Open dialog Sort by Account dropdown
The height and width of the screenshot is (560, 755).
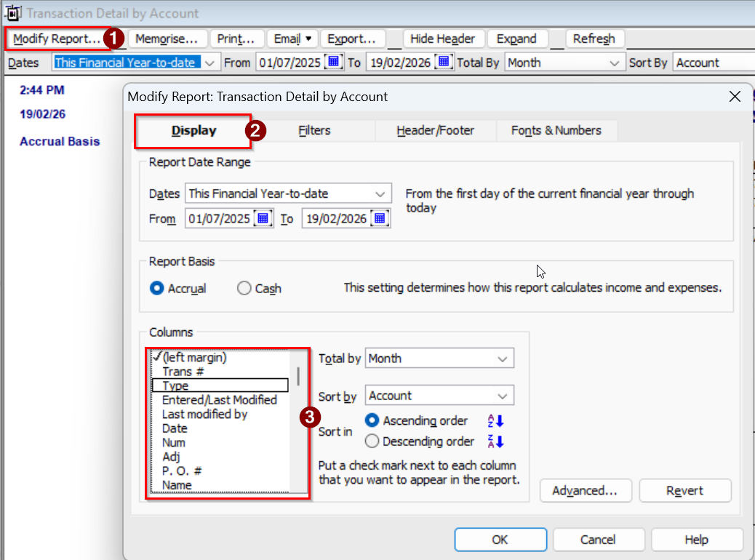[502, 396]
